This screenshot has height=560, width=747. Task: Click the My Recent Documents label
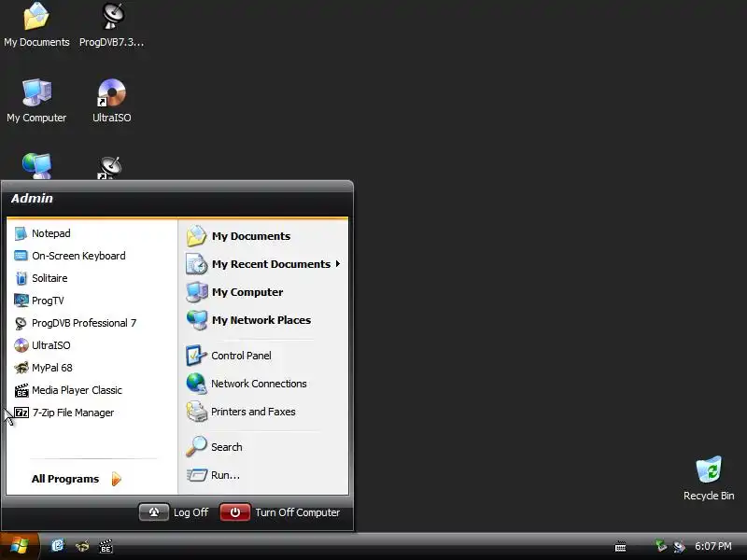[271, 264]
